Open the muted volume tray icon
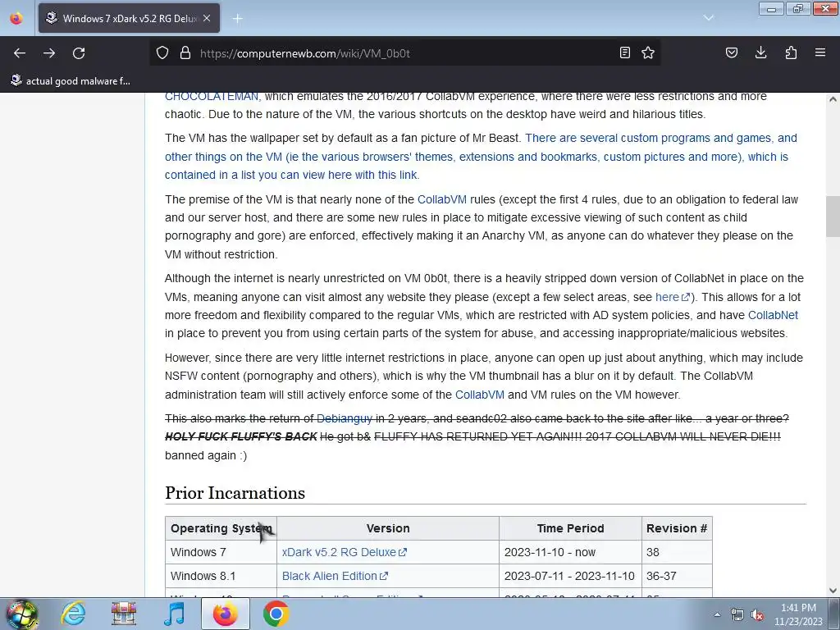 tap(757, 615)
